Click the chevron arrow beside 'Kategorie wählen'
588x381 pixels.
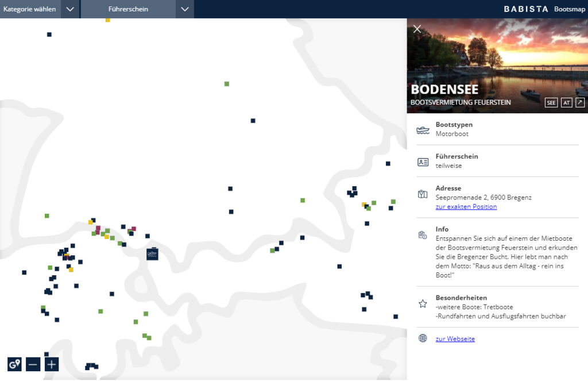click(69, 9)
